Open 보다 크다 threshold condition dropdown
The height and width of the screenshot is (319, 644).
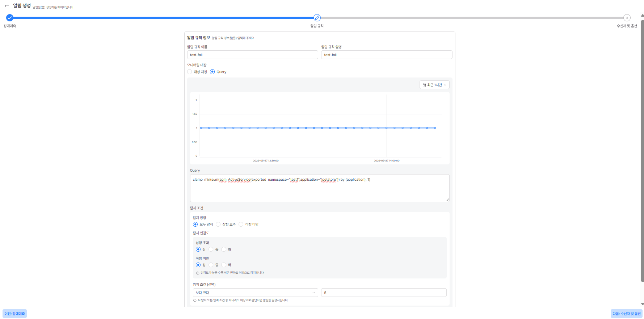tap(256, 293)
